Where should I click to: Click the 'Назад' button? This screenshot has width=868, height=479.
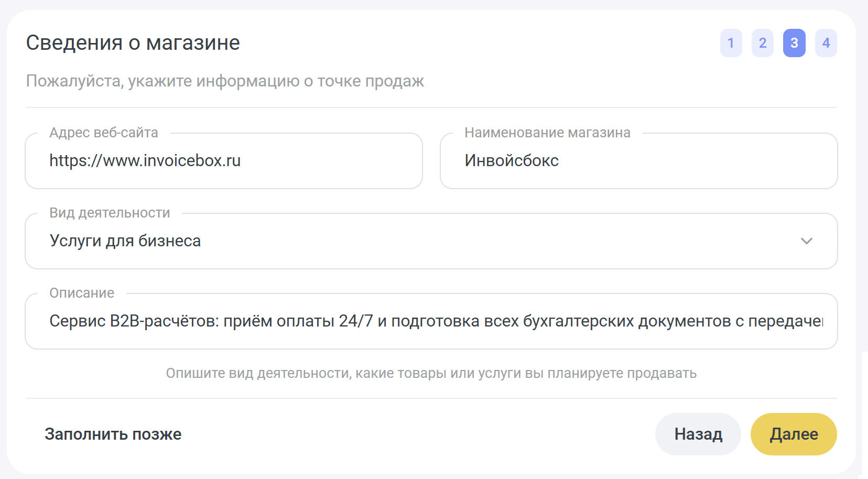(698, 434)
